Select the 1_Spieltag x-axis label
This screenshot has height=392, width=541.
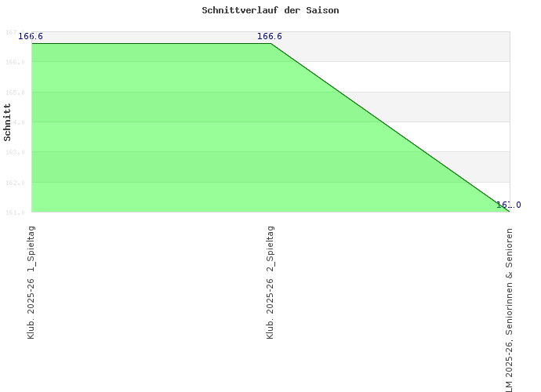pyautogui.click(x=31, y=282)
